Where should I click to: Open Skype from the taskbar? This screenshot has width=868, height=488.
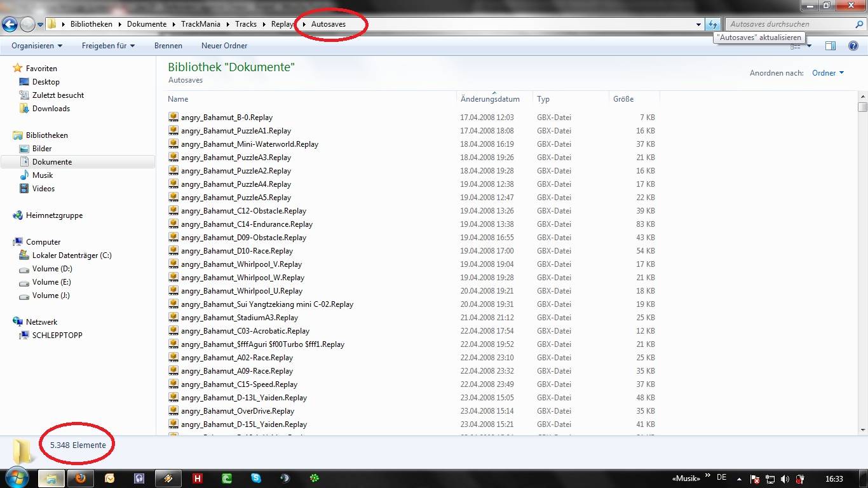pos(255,478)
